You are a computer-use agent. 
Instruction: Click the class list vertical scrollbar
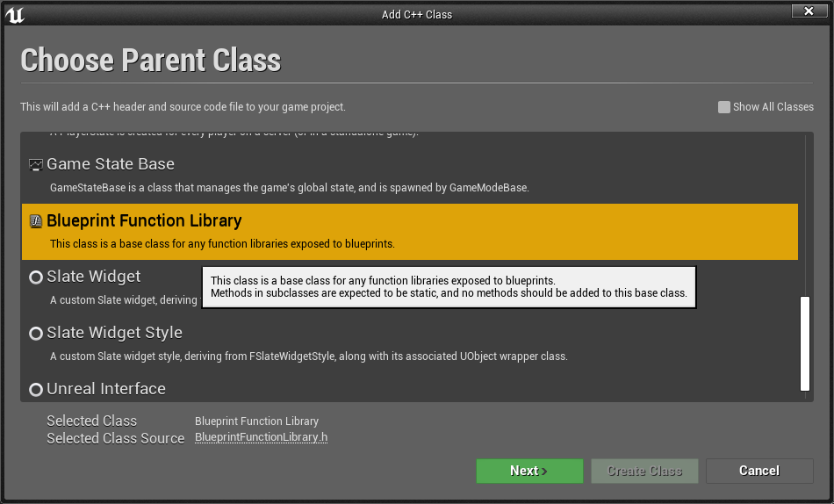[x=804, y=342]
